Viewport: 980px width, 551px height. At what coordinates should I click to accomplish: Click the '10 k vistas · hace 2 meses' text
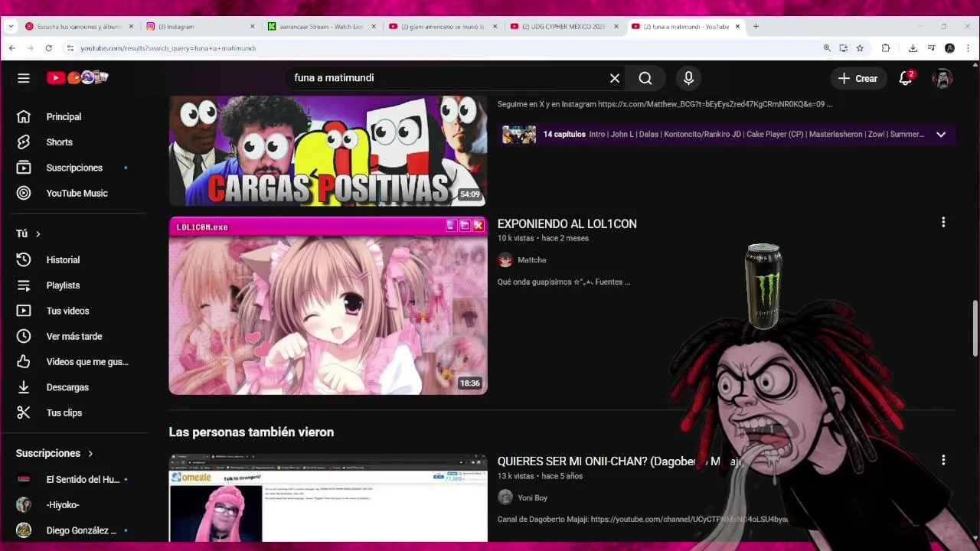tap(543, 238)
